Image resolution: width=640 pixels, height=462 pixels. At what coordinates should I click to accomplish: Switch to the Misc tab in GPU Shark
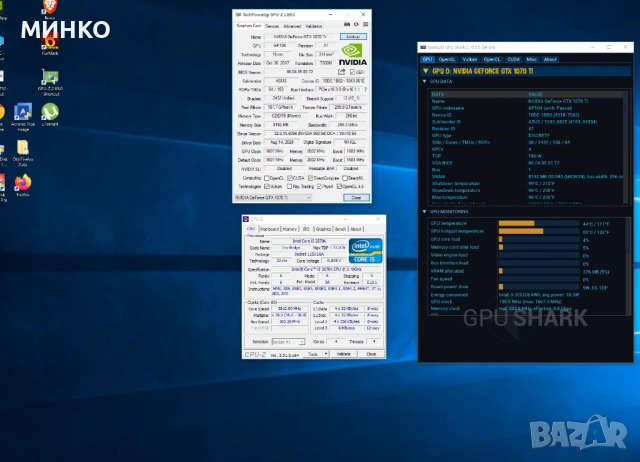pos(531,60)
